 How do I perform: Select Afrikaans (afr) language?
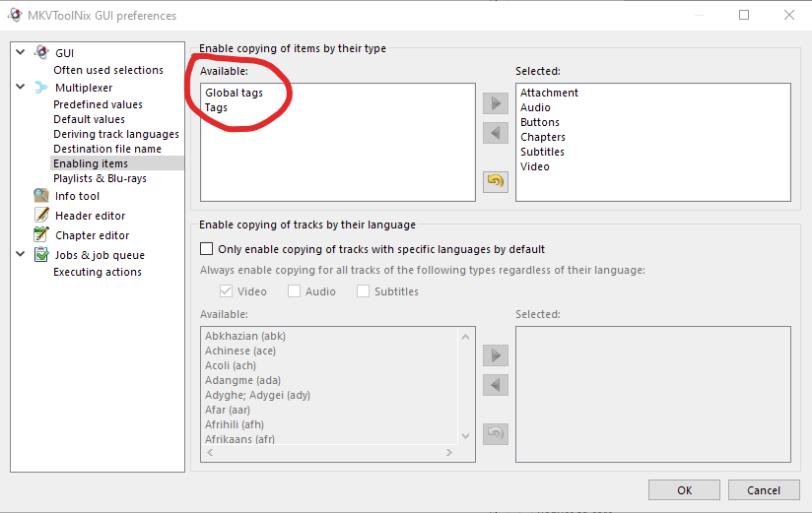[x=239, y=439]
